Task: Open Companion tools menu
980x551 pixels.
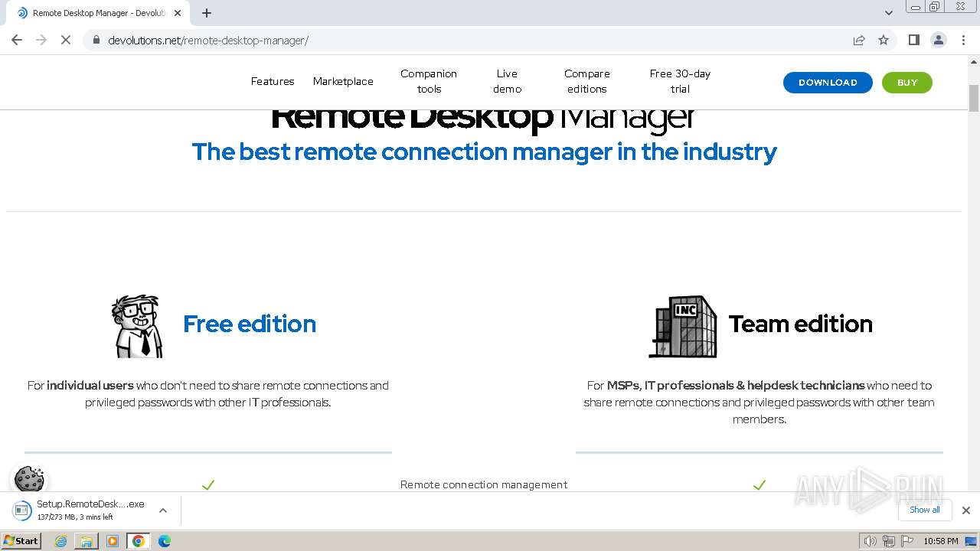Action: pyautogui.click(x=429, y=81)
